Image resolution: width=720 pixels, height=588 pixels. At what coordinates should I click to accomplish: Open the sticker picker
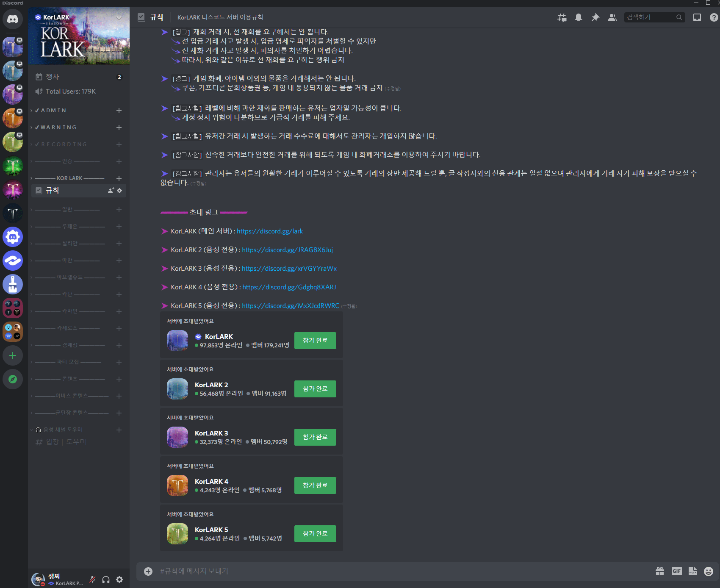tap(692, 571)
